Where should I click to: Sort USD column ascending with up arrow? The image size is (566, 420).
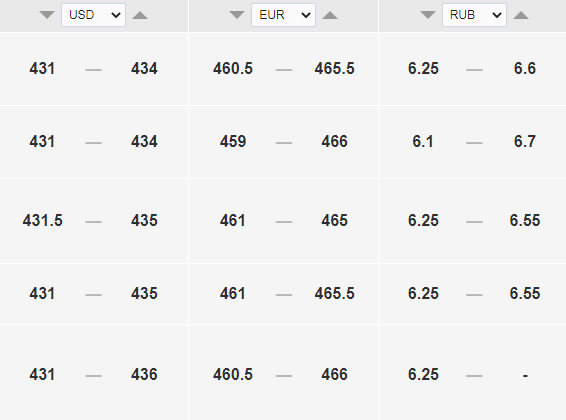[140, 15]
